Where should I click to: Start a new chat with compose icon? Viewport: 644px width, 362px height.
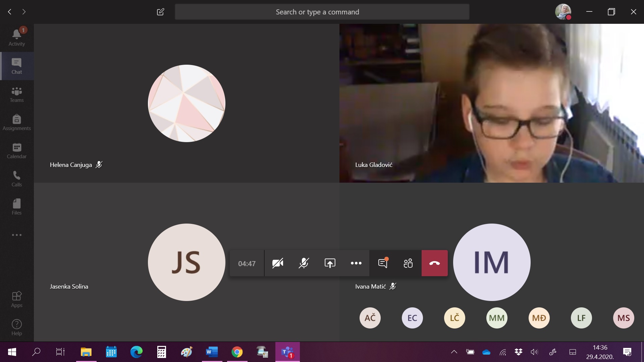(161, 12)
